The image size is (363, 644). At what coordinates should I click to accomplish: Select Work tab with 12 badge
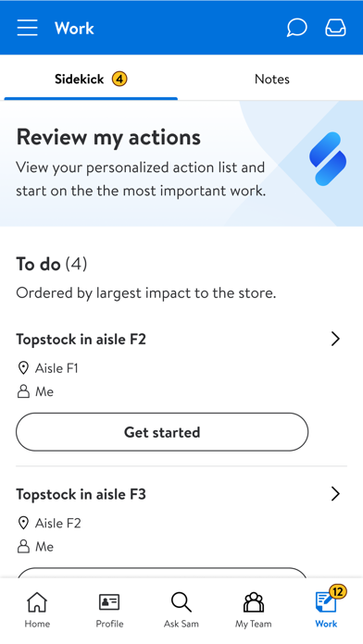click(326, 611)
